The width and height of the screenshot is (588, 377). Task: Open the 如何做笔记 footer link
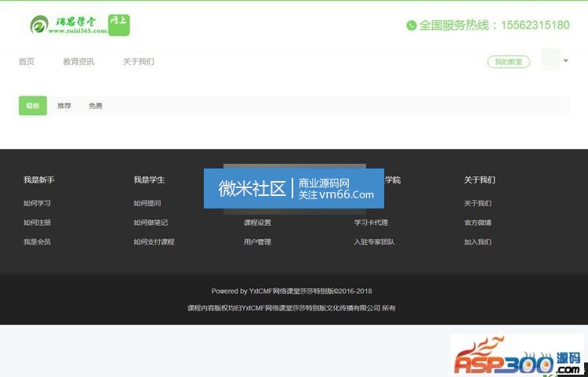point(151,223)
